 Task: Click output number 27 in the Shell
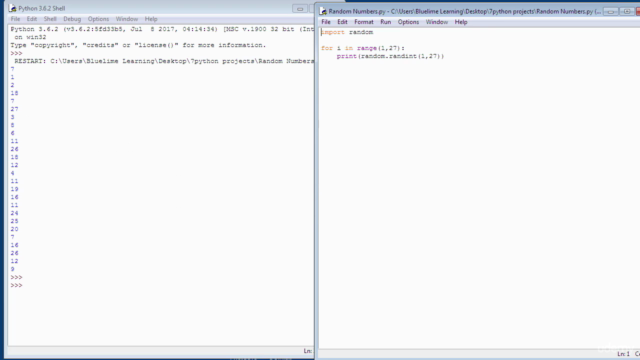tap(14, 109)
